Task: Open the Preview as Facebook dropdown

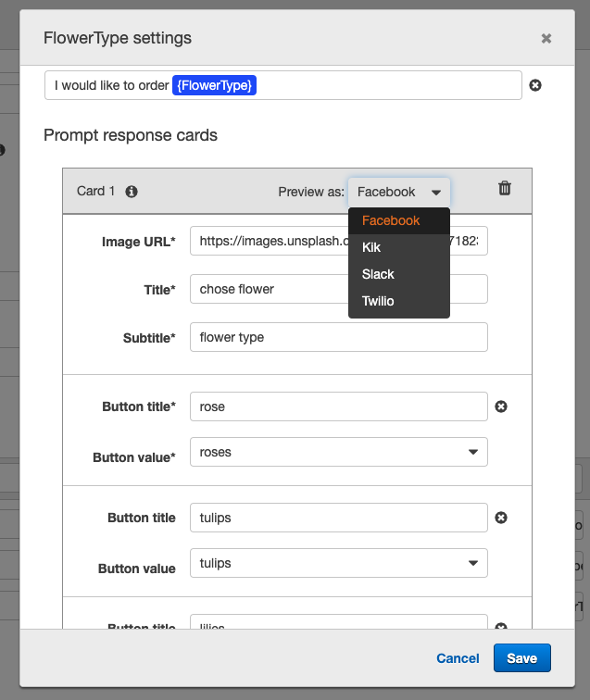Action: click(x=399, y=193)
